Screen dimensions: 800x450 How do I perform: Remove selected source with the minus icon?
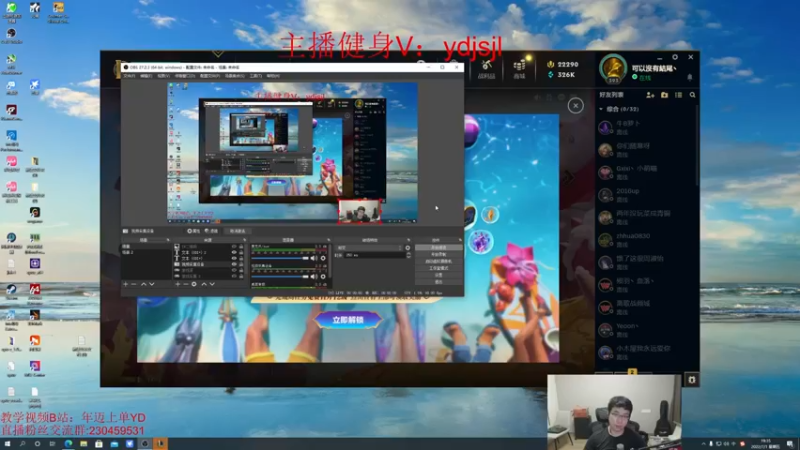(186, 284)
